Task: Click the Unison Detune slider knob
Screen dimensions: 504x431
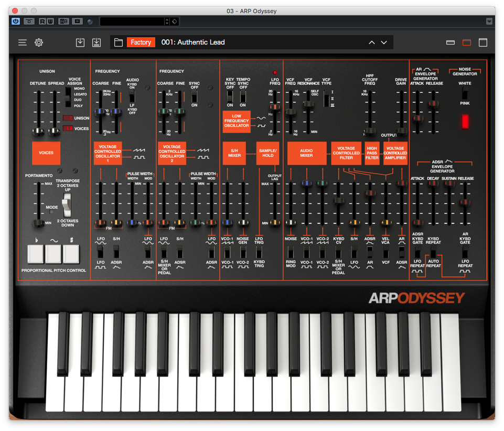Action: click(x=39, y=132)
